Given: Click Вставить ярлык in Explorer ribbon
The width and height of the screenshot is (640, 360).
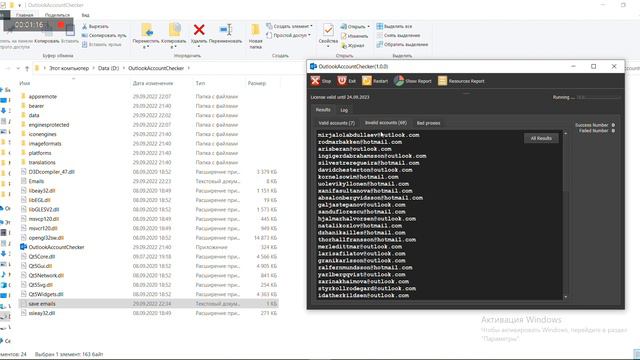Looking at the screenshot, I should point(101,44).
